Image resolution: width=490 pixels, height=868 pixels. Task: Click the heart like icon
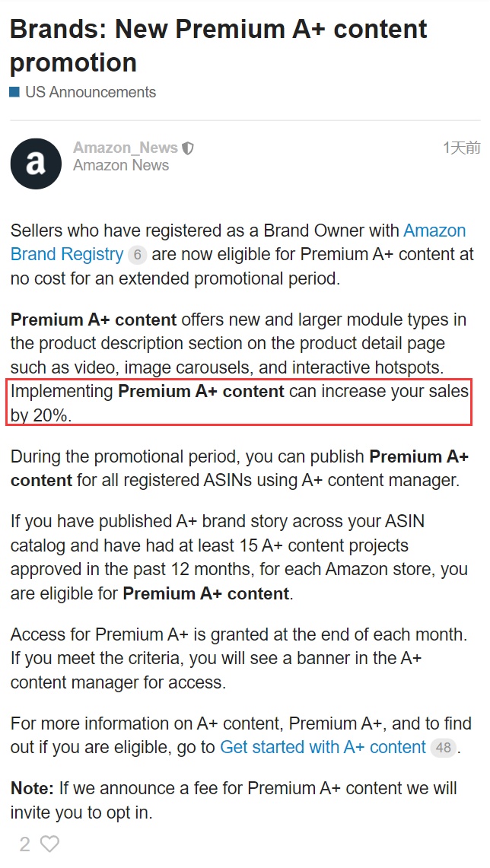point(49,844)
